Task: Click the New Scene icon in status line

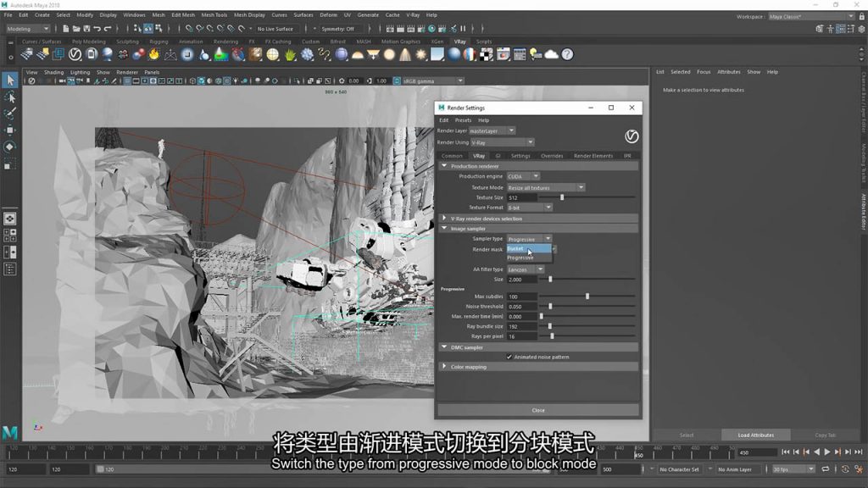Action: [66, 29]
